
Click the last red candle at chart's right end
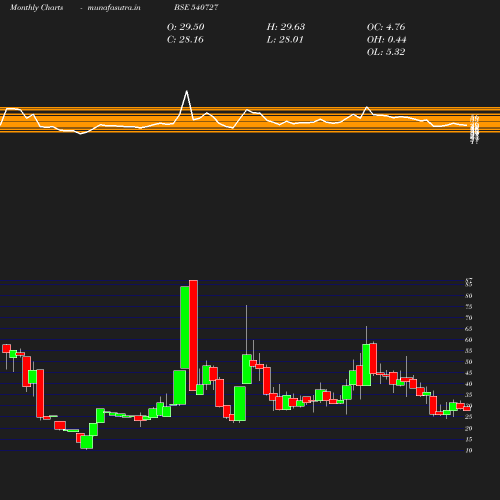click(467, 408)
